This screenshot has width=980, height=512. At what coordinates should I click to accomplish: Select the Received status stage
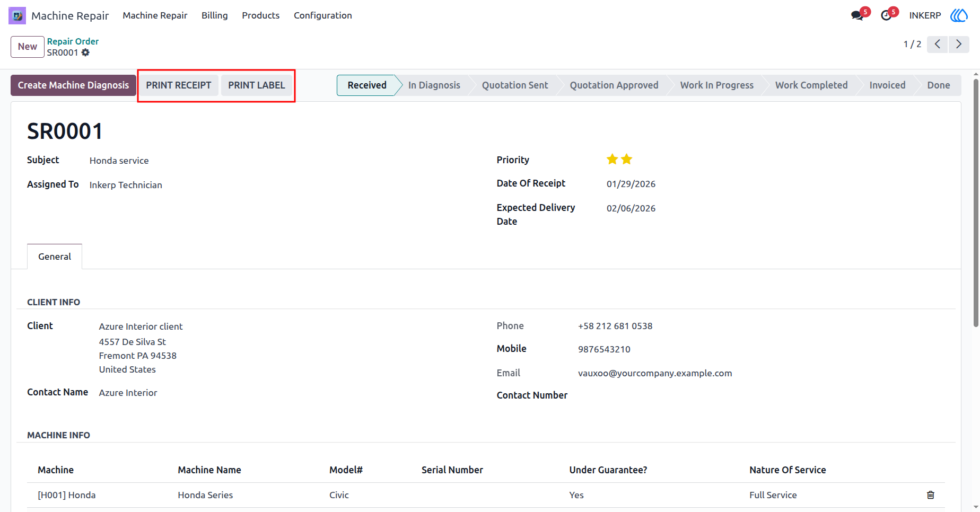click(x=367, y=85)
